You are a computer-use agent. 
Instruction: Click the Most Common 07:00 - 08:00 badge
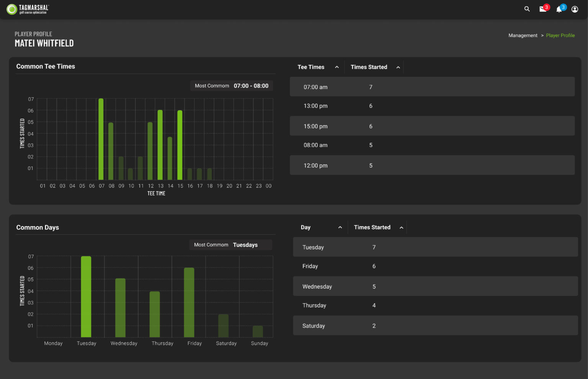pos(232,86)
